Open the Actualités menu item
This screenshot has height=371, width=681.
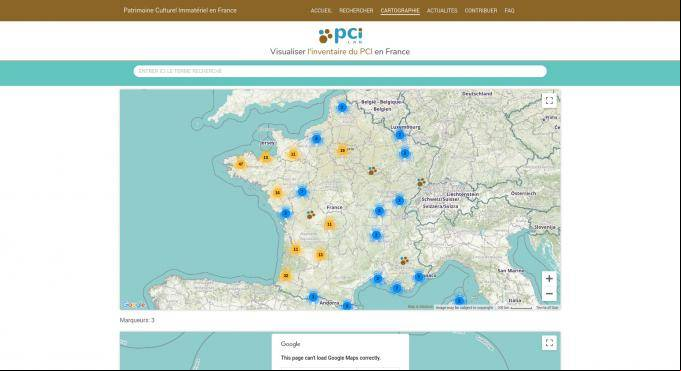click(442, 10)
